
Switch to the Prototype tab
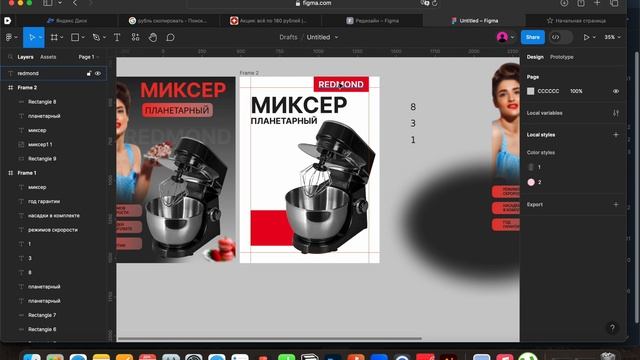pyautogui.click(x=562, y=57)
